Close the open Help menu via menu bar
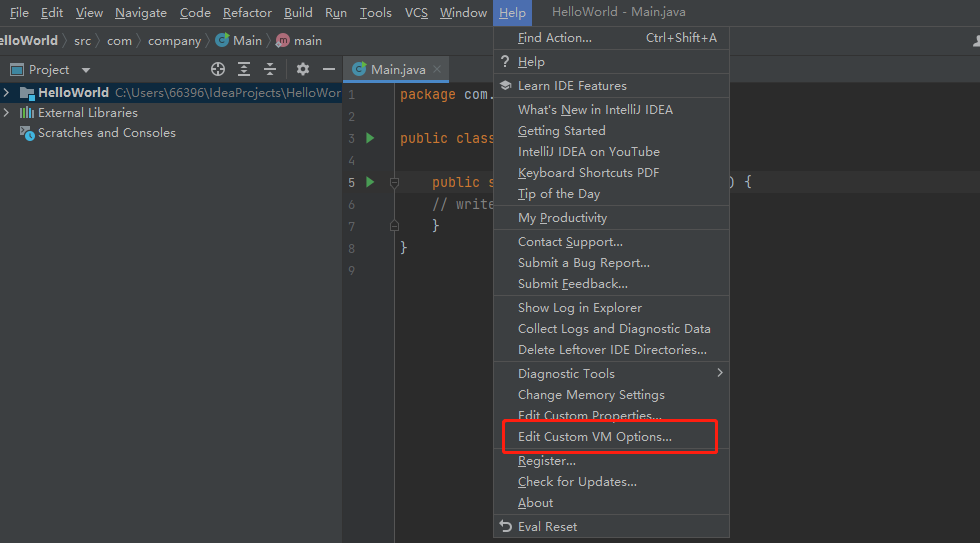 point(512,12)
